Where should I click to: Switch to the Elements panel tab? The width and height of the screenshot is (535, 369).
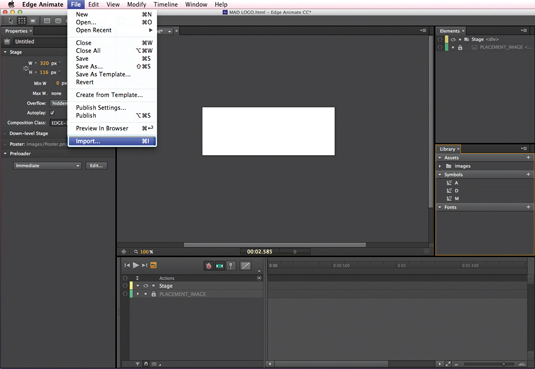coord(450,31)
